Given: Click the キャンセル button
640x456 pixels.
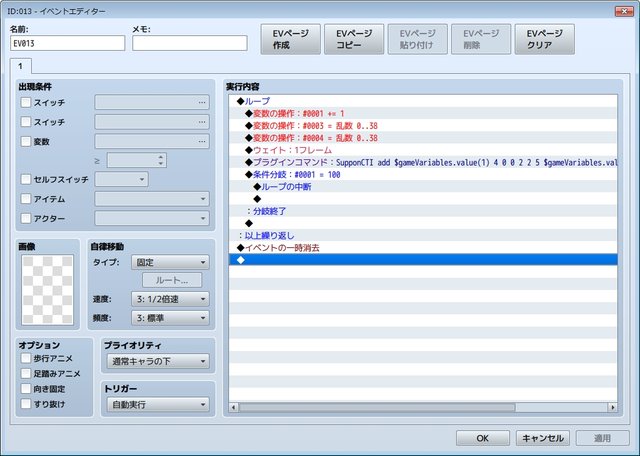Looking at the screenshot, I should click(x=542, y=438).
